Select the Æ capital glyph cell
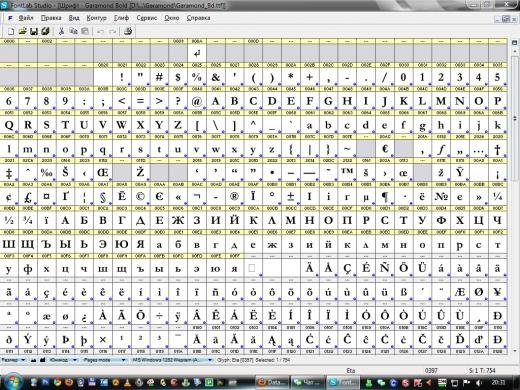This screenshot has height=390, width=520. (460, 292)
